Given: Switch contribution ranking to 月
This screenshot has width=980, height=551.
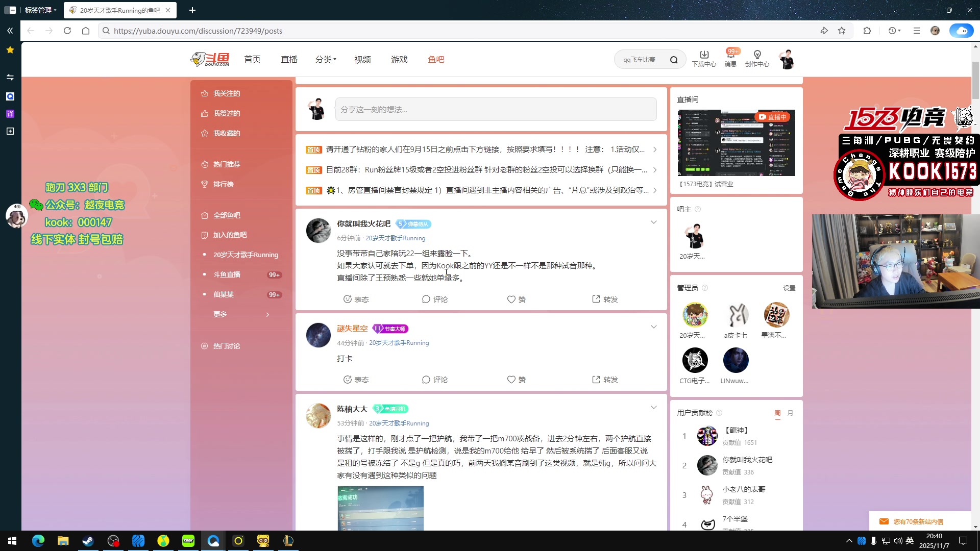Looking at the screenshot, I should (790, 413).
